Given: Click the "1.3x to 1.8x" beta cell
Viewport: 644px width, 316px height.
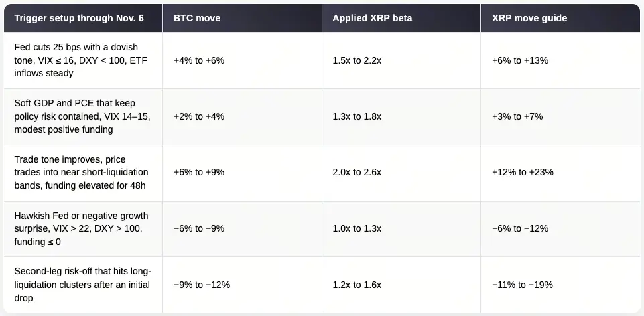Looking at the screenshot, I should pos(357,116).
